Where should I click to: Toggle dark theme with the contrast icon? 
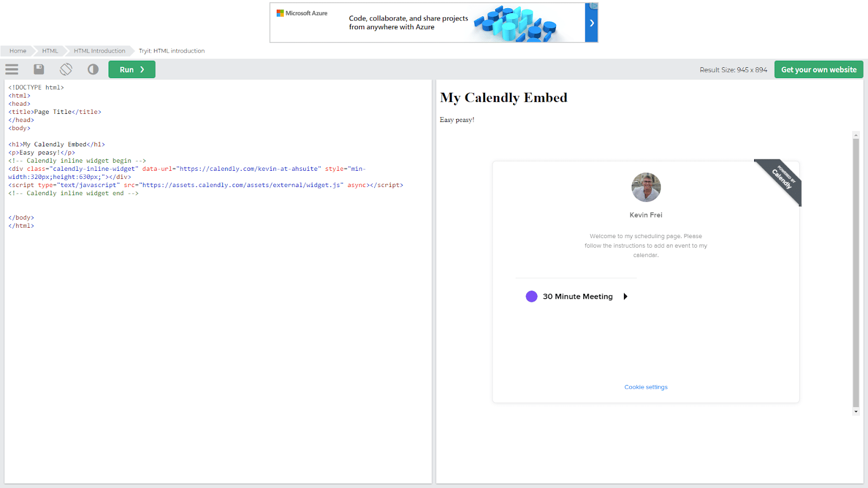pos(93,69)
